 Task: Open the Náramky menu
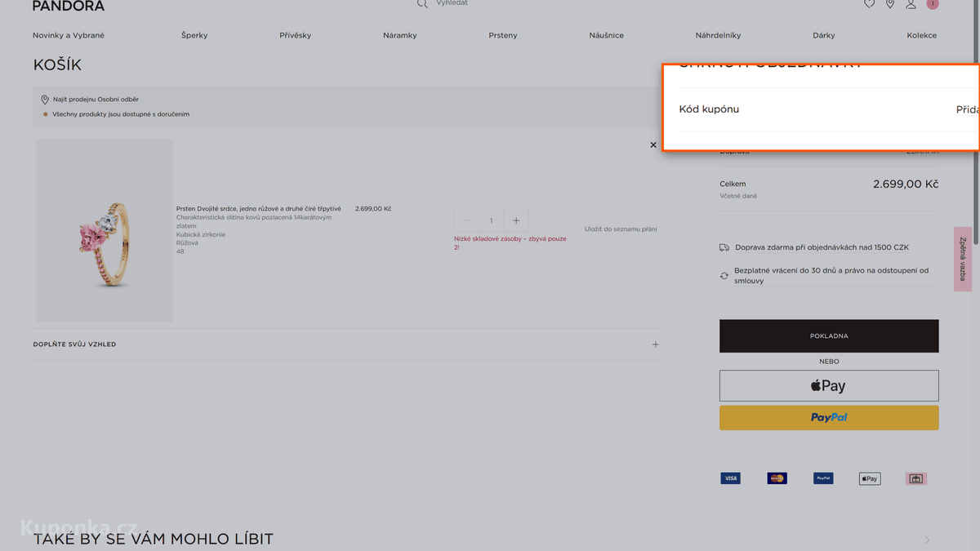tap(400, 35)
